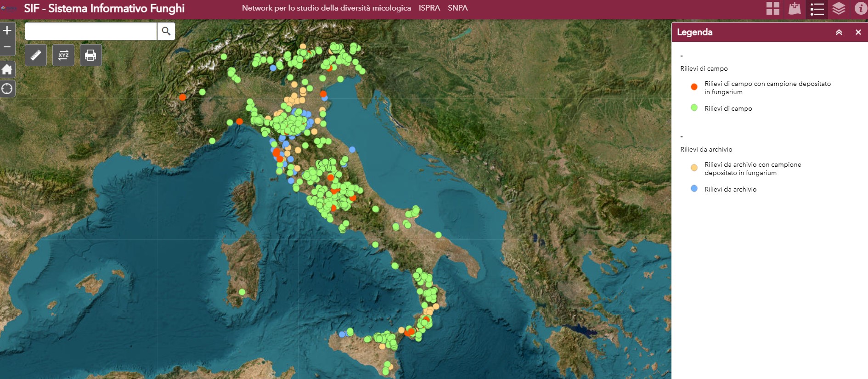Activate the find my location button
This screenshot has width=868, height=379.
click(x=7, y=89)
